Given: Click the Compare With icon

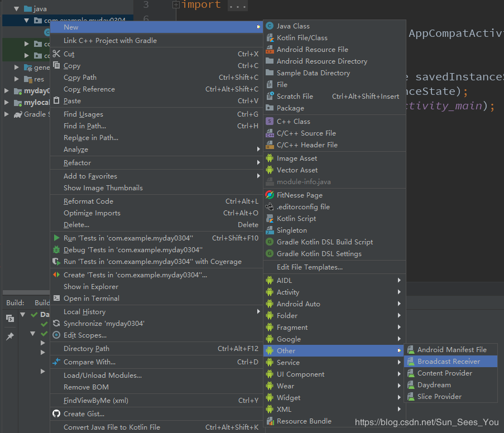Looking at the screenshot, I should [56, 362].
